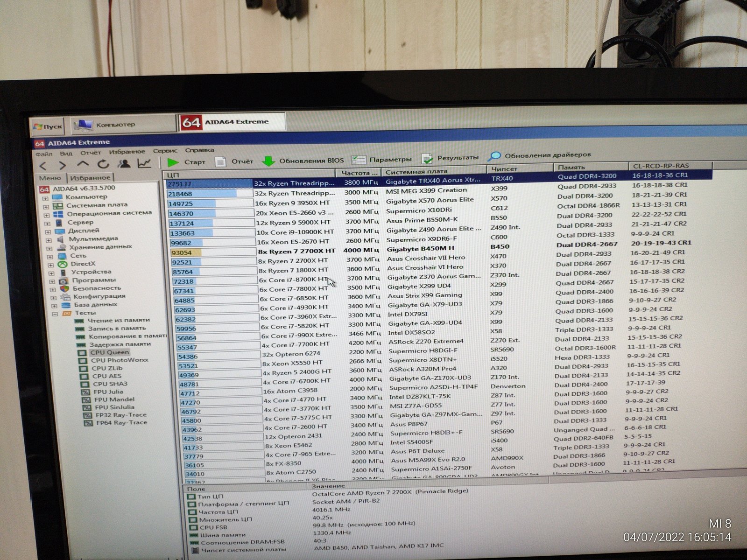This screenshot has width=747, height=560.
Task: Open the Отчёт menu in menu bar
Action: [x=90, y=153]
